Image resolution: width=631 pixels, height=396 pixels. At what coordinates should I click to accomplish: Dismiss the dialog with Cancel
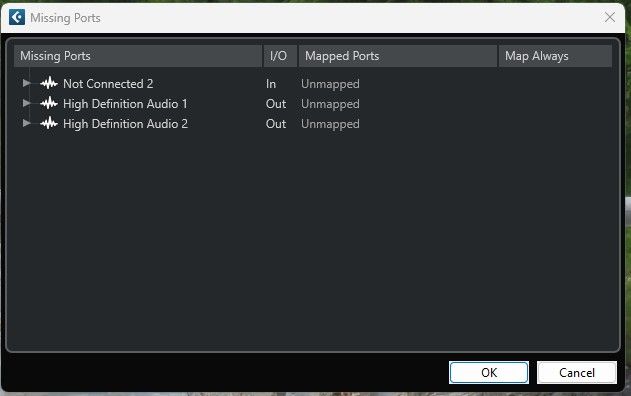click(x=577, y=373)
